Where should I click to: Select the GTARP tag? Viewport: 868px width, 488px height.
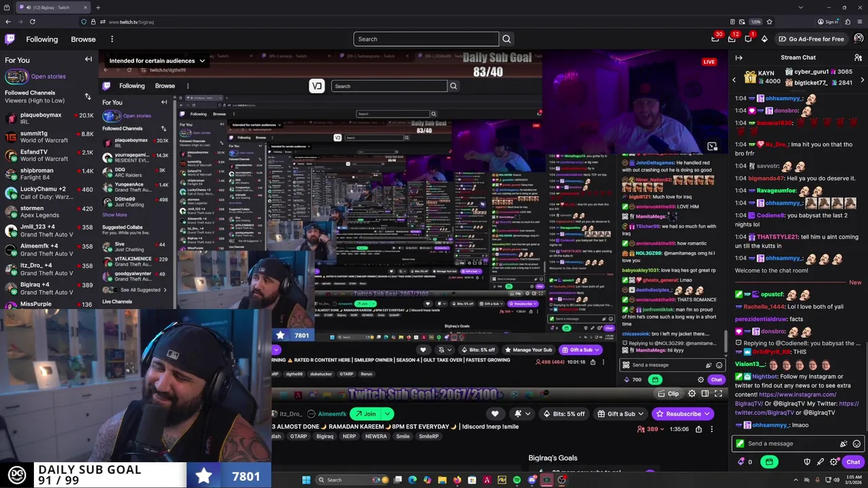point(298,436)
